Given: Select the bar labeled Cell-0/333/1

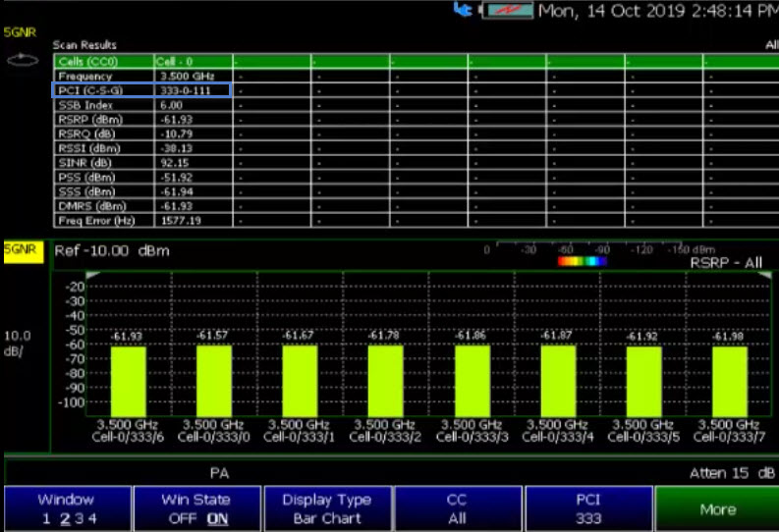Looking at the screenshot, I should coord(300,381).
